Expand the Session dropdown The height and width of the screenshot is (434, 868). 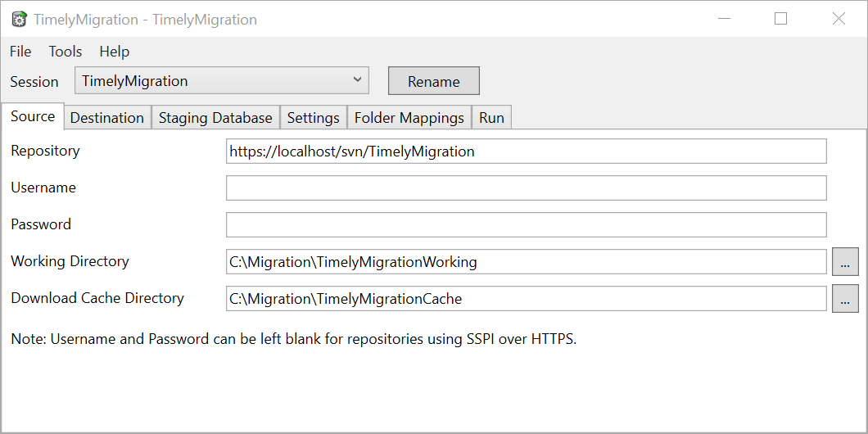click(222, 81)
